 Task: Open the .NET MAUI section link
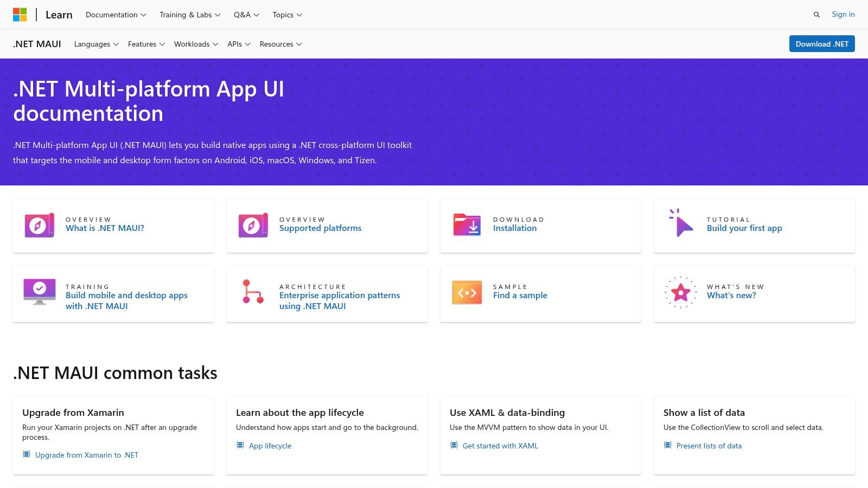[x=37, y=44]
